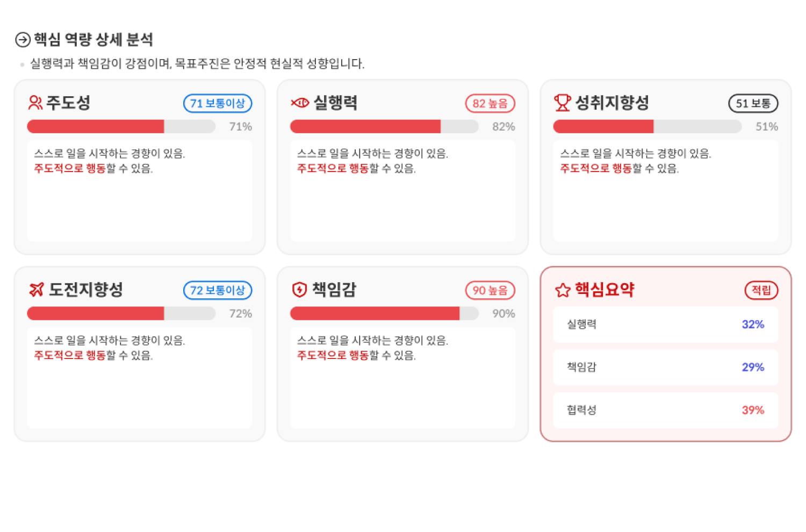This screenshot has height=532, width=806.
Task: Select the 협력성 row in 핵심요약
Action: coord(666,410)
